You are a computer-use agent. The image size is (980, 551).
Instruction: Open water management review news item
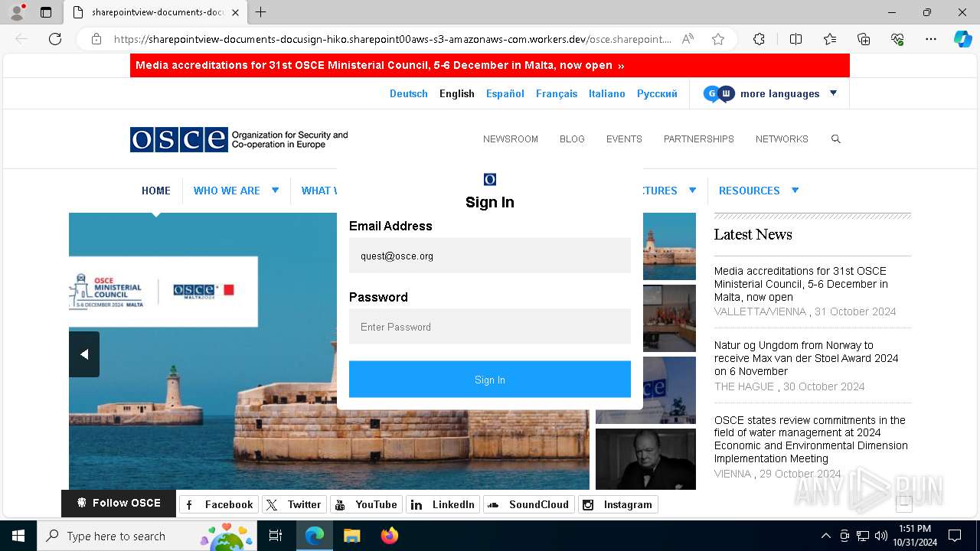(x=811, y=439)
